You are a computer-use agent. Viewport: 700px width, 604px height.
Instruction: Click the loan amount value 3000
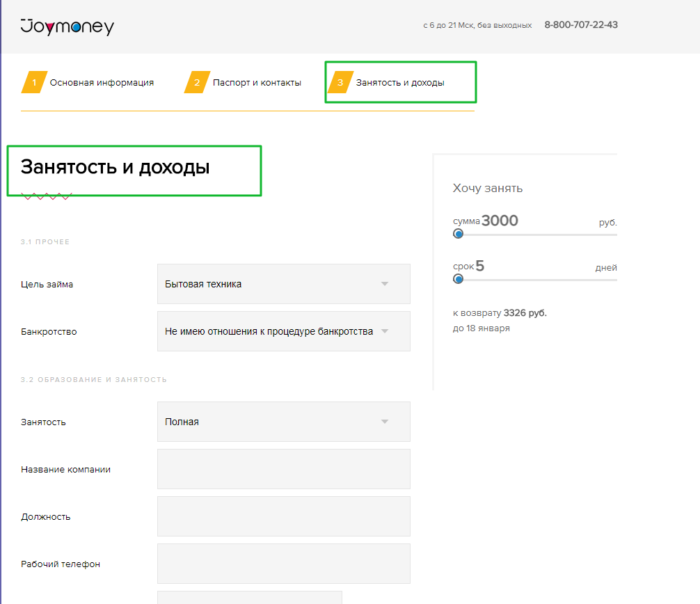(x=499, y=221)
